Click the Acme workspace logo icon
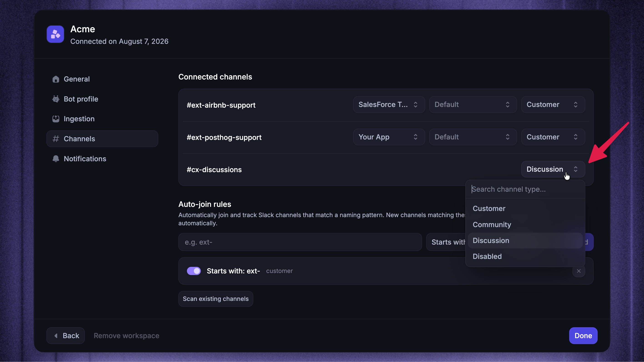 point(55,34)
